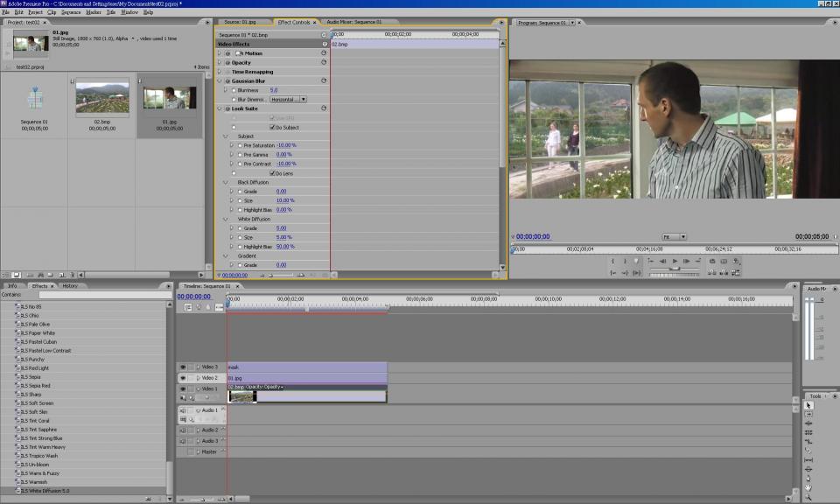Select the Zoom magnifier tool
Screen dimensions: 840x504
pos(808,497)
